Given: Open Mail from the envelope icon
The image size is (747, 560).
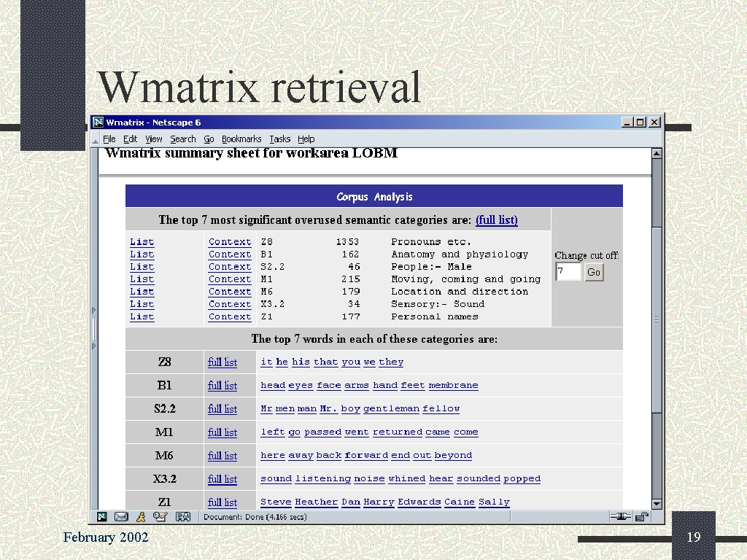Looking at the screenshot, I should click(121, 517).
